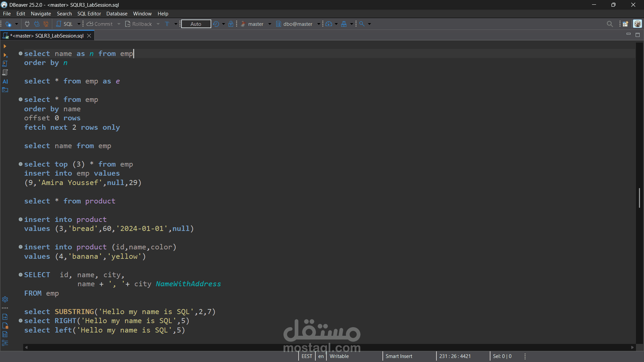Click the network diagram icon in the toolbar
The width and height of the screenshot is (644, 362).
(x=344, y=24)
